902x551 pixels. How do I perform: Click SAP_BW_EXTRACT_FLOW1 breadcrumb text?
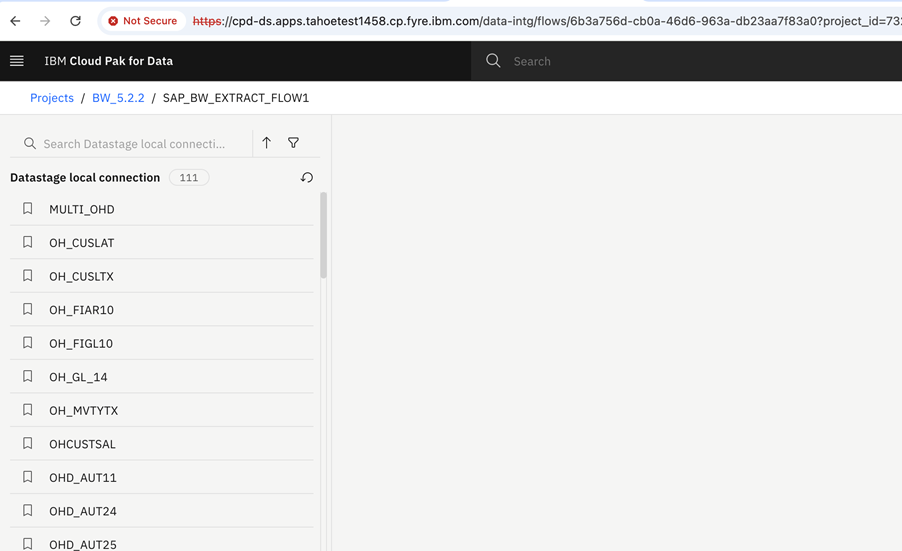click(x=236, y=98)
